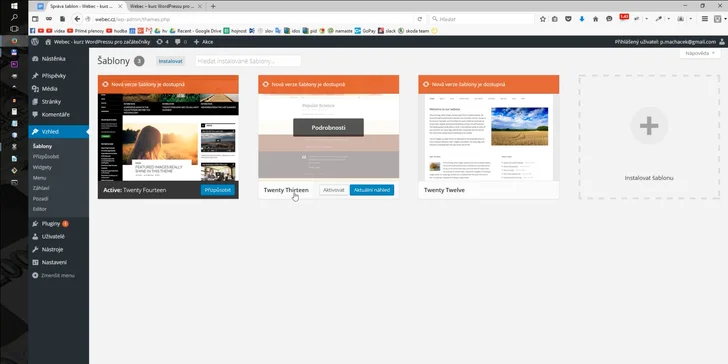This screenshot has height=364, width=728.
Task: Open the Menu submenu item under Vzhled
Action: [x=39, y=178]
